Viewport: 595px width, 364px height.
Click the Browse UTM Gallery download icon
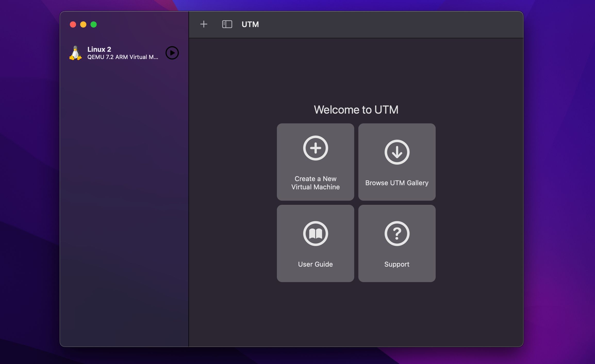(x=397, y=152)
